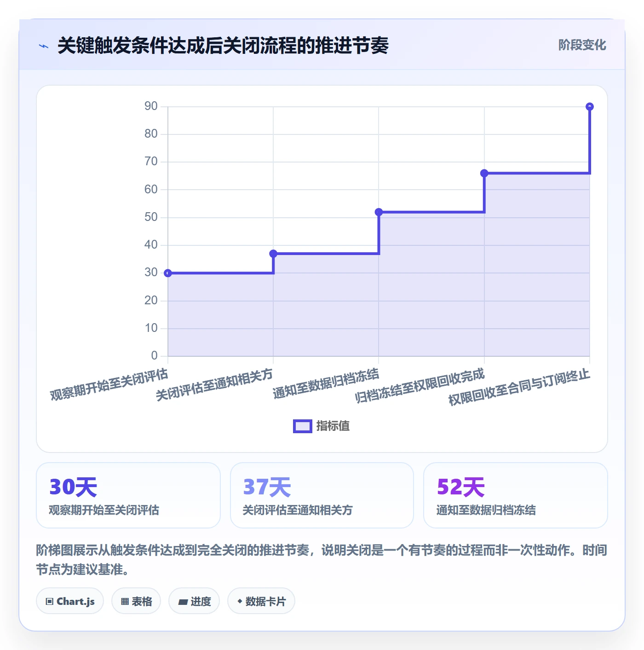Select the data point at value 90

click(590, 107)
